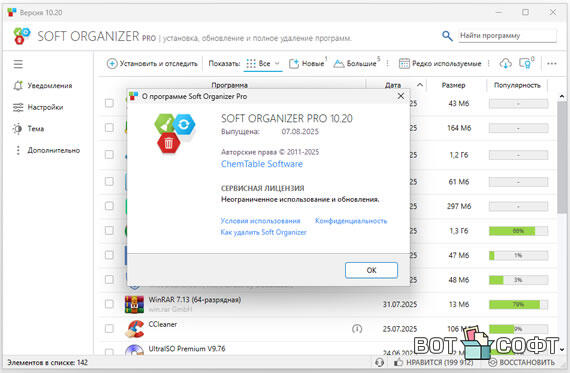Sort by Дата column header
The image size is (570, 373).
(x=393, y=85)
